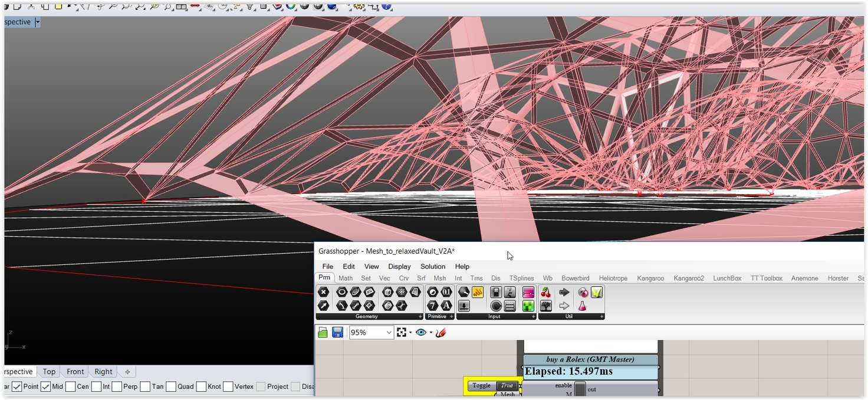868x400 pixels.
Task: Expand the Geometry panel with plus
Action: coord(420,317)
